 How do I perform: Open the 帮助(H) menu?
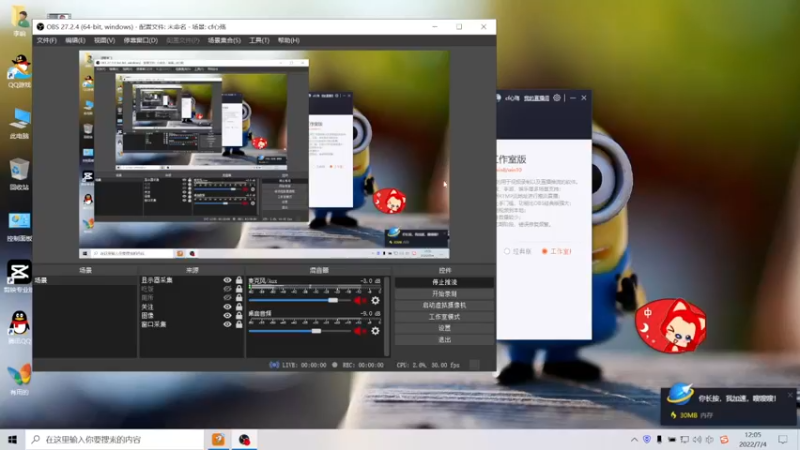tap(288, 40)
